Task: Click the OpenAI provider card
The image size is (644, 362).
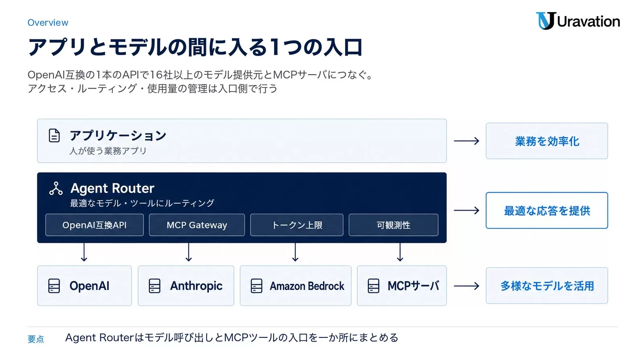Action: coord(85,286)
